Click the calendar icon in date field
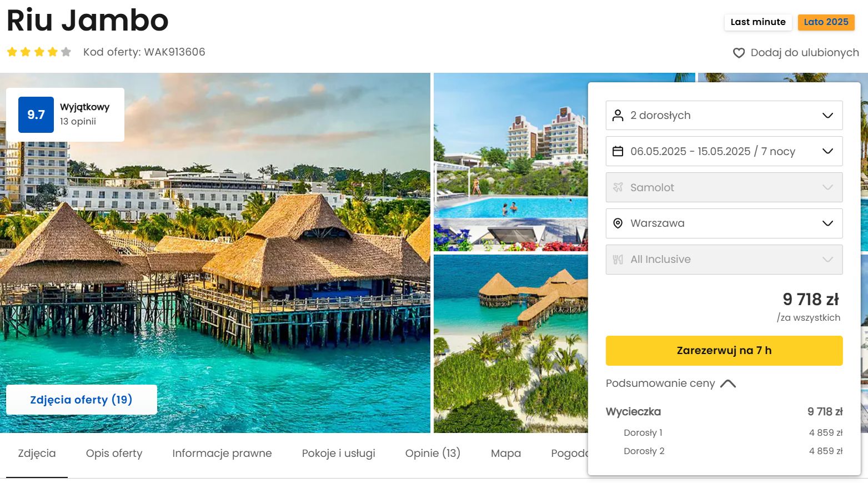868x483 pixels. (618, 151)
